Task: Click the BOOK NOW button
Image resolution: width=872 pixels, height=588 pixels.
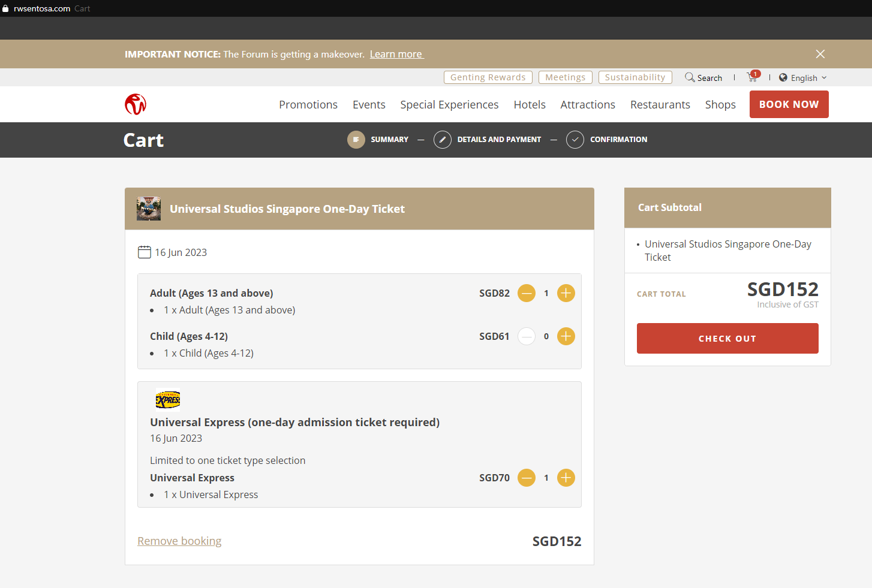Action: [x=789, y=104]
